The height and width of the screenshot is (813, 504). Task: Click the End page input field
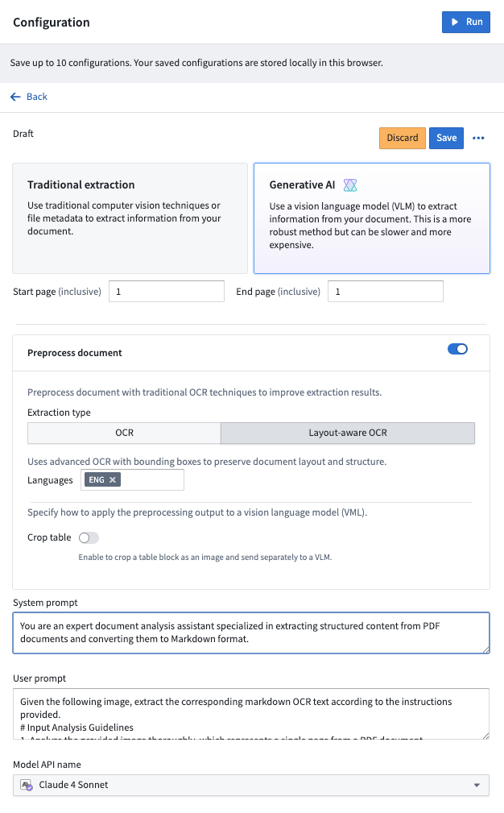pos(385,292)
